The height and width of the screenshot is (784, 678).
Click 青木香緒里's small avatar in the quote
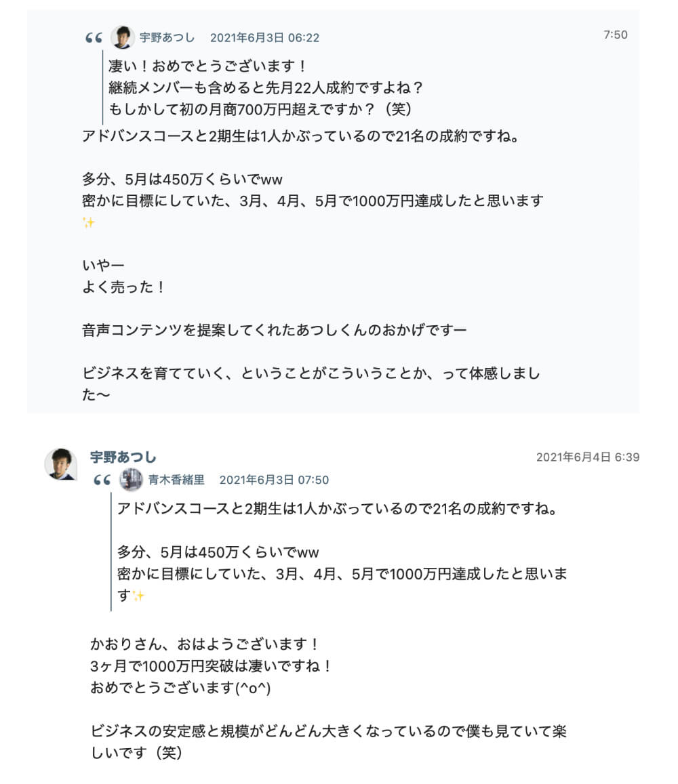[x=131, y=480]
